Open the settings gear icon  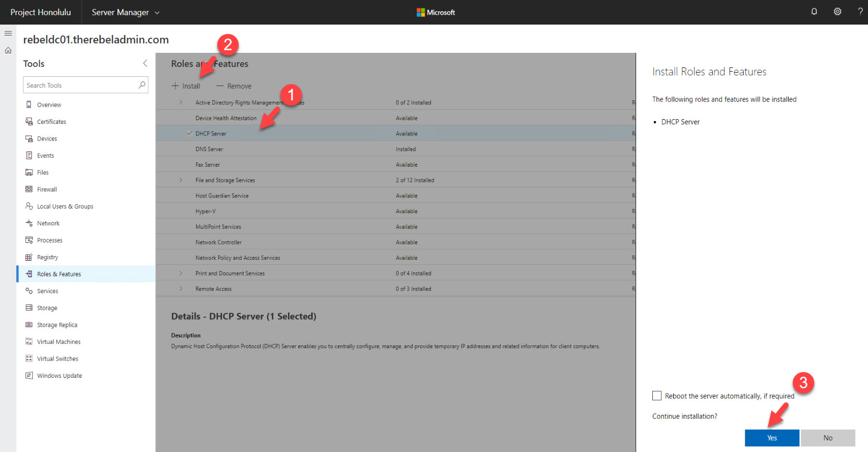pyautogui.click(x=837, y=11)
